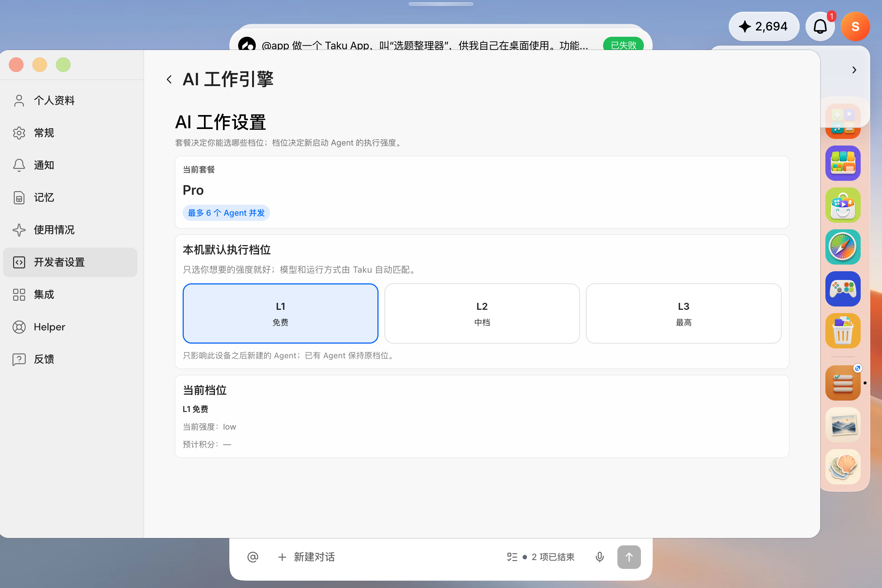Image resolution: width=882 pixels, height=588 pixels.
Task: Click the 使用情况 sparkle icon
Action: pos(19,230)
